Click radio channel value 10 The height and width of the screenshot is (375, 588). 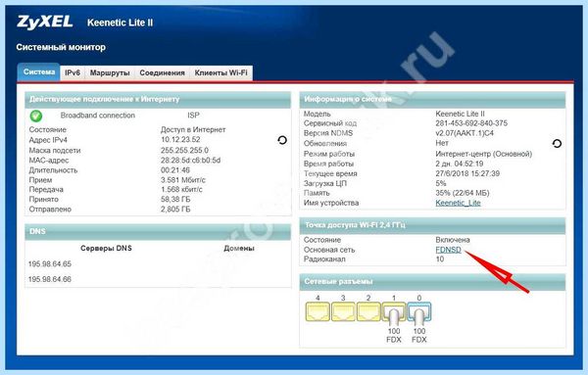tap(439, 259)
